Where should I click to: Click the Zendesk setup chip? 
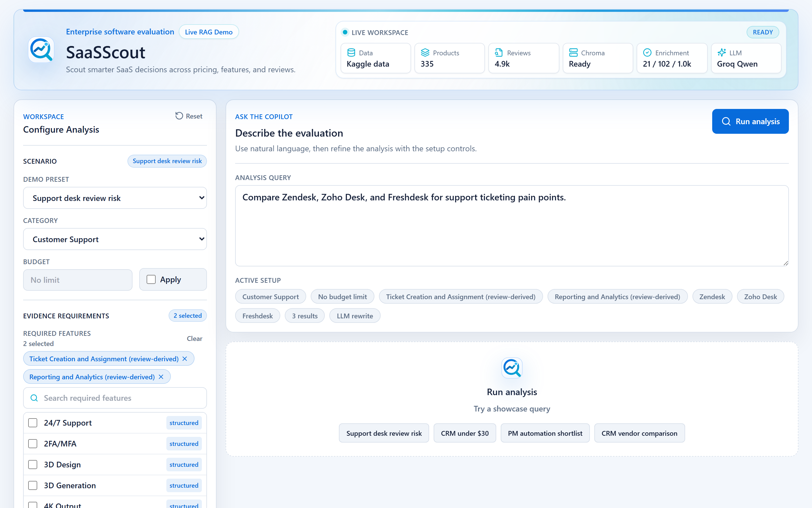712,297
